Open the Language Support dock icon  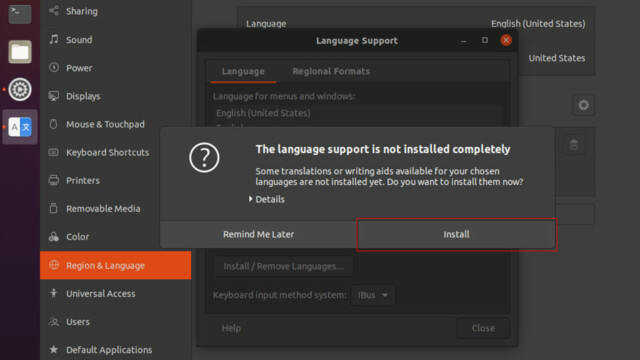(20, 127)
